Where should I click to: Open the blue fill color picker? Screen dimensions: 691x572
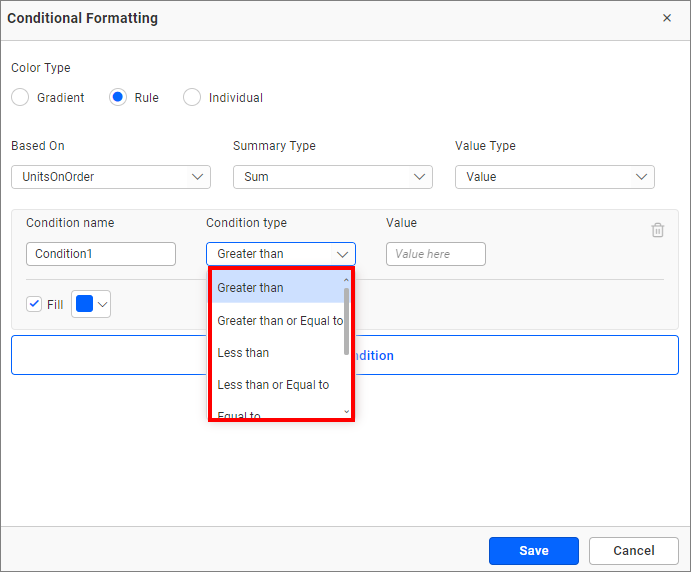[91, 304]
